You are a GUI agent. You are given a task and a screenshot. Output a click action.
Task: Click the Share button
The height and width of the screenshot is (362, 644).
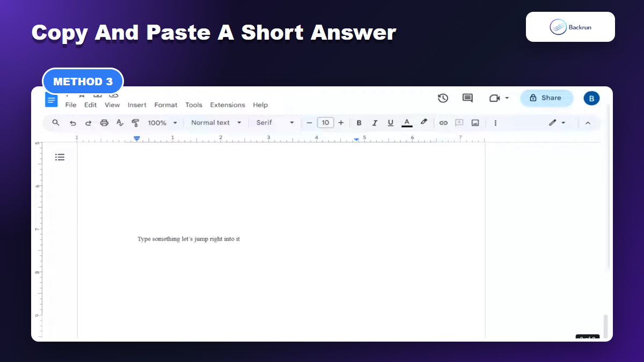(546, 98)
